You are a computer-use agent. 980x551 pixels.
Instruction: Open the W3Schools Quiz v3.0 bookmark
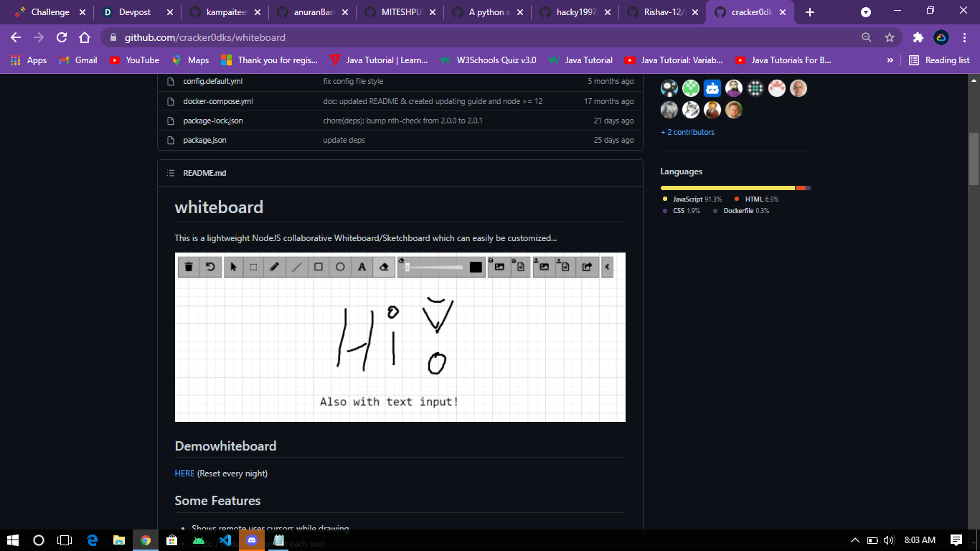click(x=488, y=60)
